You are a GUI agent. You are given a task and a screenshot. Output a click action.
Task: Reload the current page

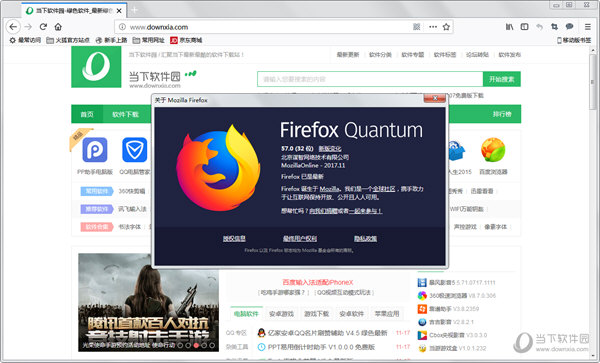(43, 27)
